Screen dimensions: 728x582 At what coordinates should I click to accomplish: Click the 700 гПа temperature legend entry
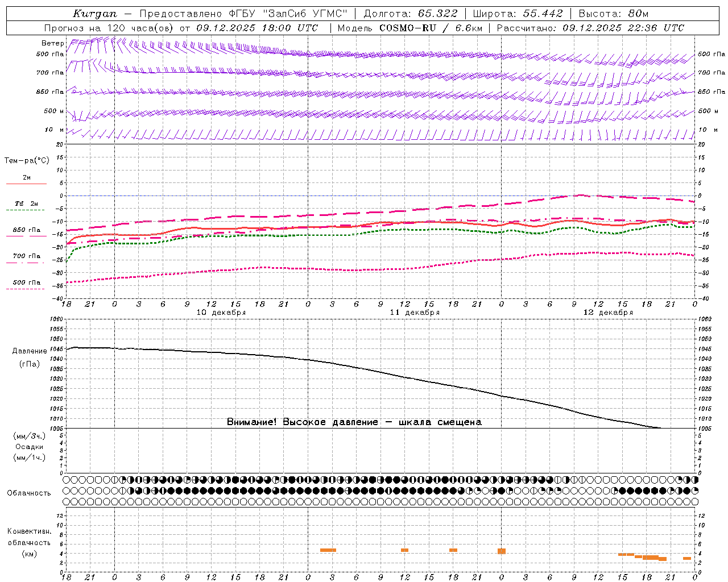click(26, 257)
